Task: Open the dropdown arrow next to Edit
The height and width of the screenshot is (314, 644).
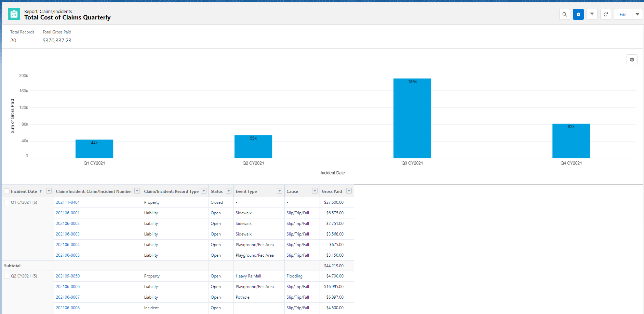Action: coord(638,14)
